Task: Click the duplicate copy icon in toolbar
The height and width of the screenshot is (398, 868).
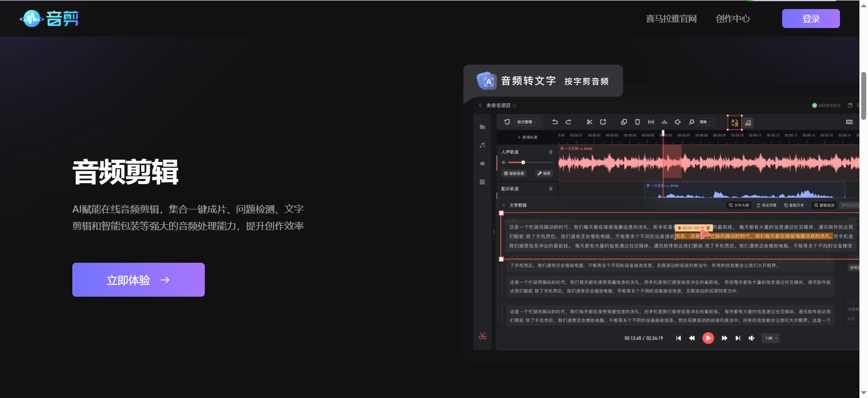Action: pos(624,122)
